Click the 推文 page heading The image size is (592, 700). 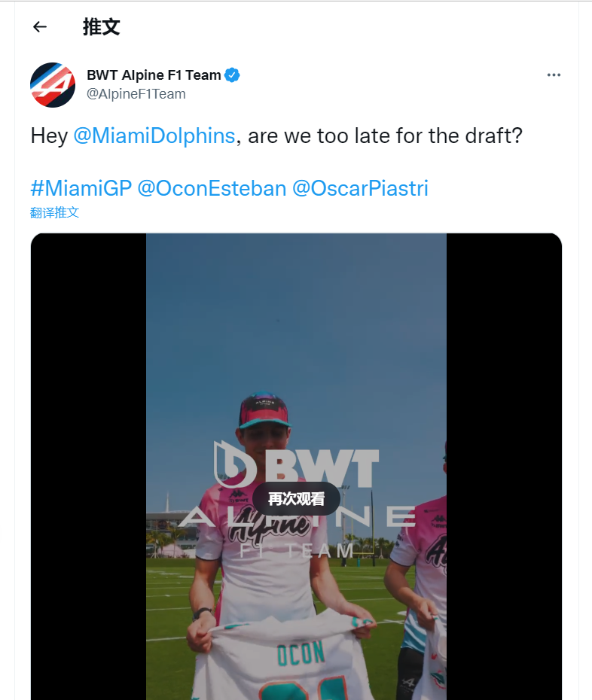tap(102, 27)
